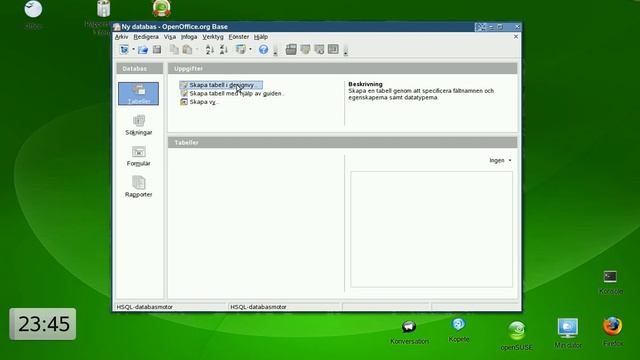Open the trash can desktop icon

coord(103,9)
